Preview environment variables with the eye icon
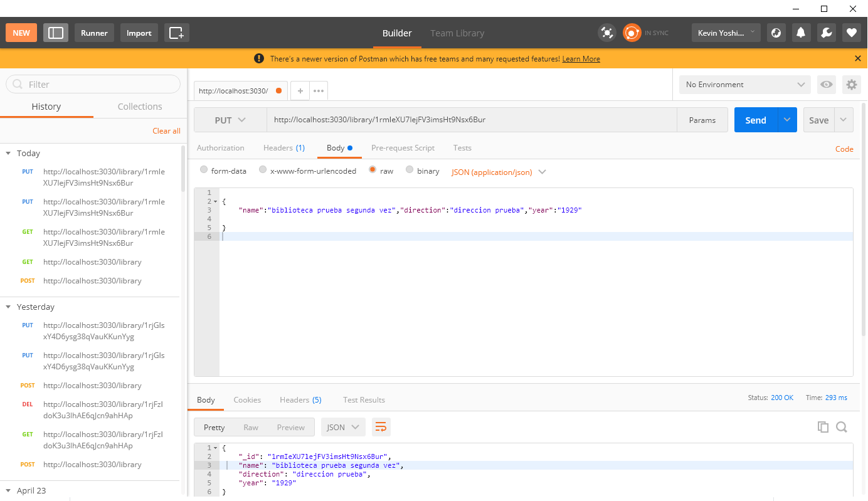Screen dimensions: 868x501 [x=826, y=85]
